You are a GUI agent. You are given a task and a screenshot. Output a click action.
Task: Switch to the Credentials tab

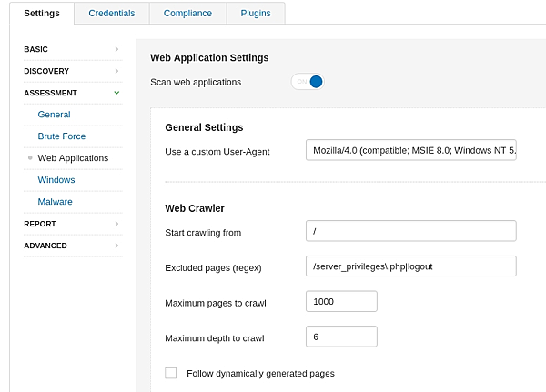(112, 14)
